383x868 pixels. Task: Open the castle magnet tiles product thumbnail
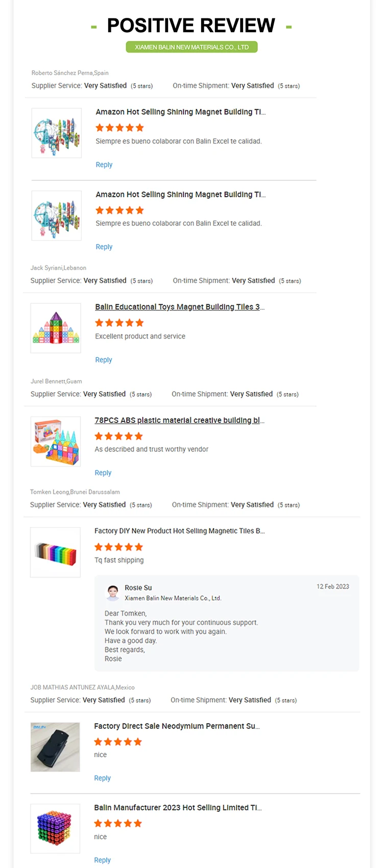(56, 328)
